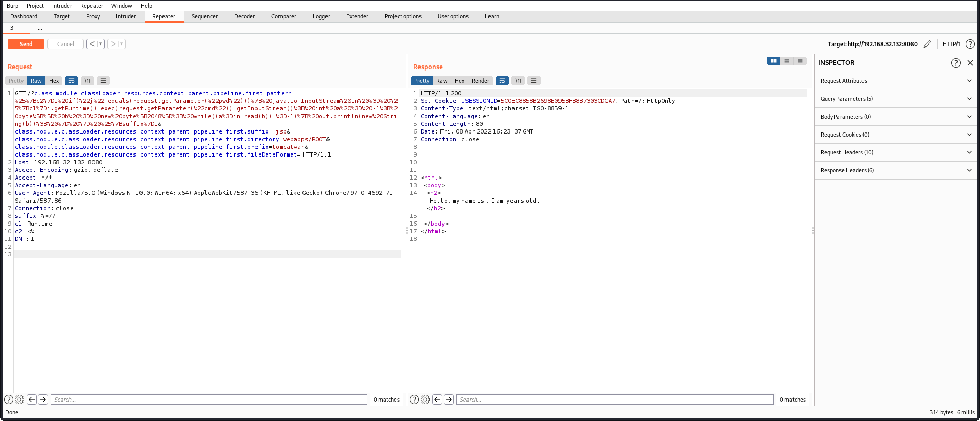
Task: Open response search settings gear
Action: pyautogui.click(x=425, y=400)
